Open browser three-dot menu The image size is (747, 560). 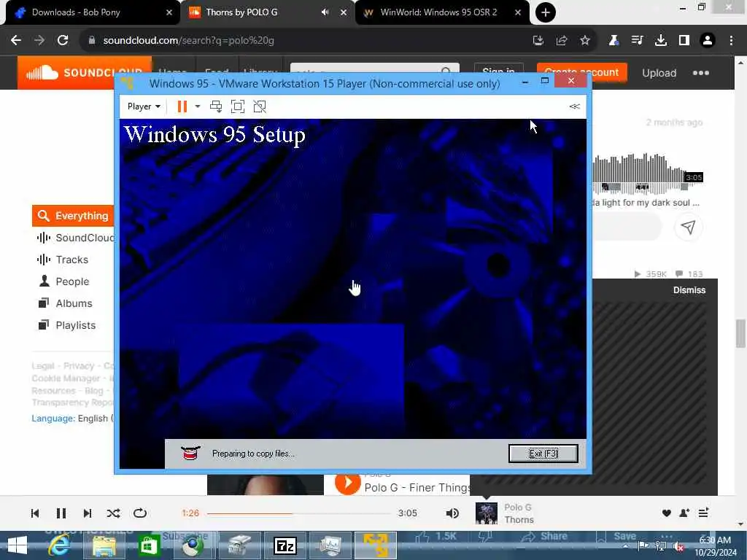[731, 41]
